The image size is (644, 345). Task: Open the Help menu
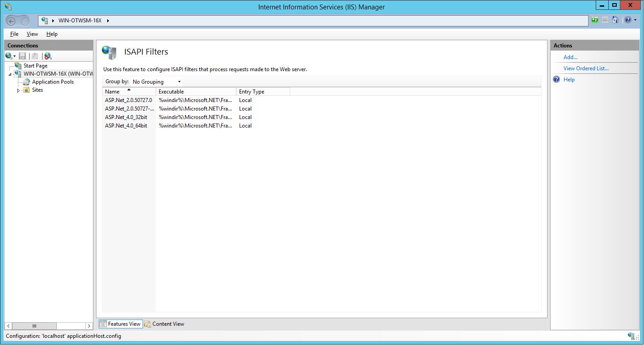(x=52, y=34)
